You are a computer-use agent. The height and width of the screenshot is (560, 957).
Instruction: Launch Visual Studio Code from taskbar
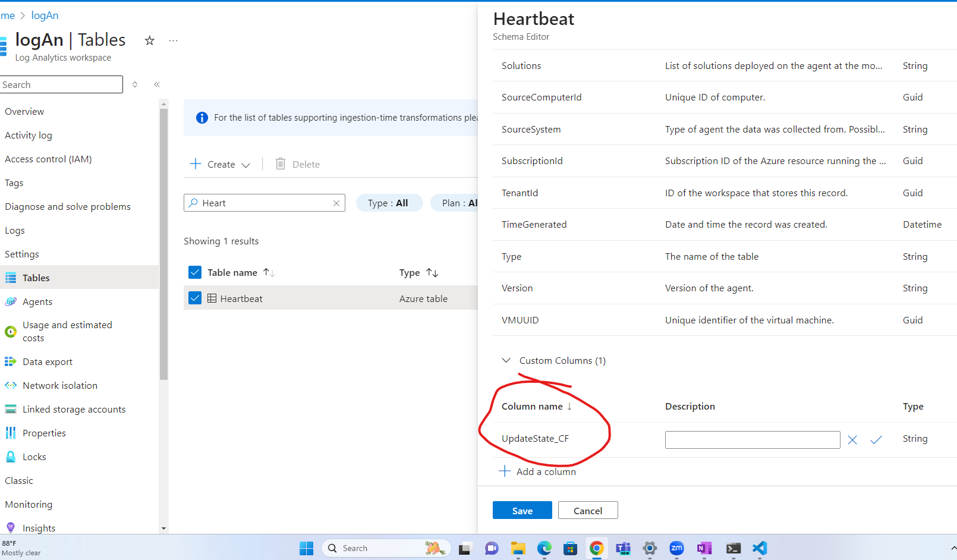(x=760, y=548)
